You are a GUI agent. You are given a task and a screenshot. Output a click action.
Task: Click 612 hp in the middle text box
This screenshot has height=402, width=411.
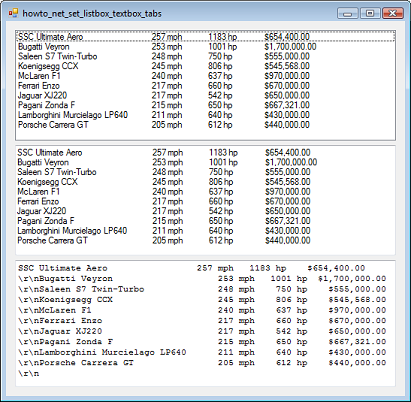(x=221, y=240)
